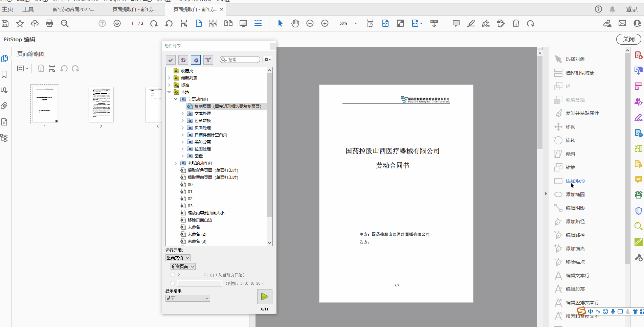Collapse the 宝哥动作组 action group
The height and width of the screenshot is (327, 644).
[175, 99]
